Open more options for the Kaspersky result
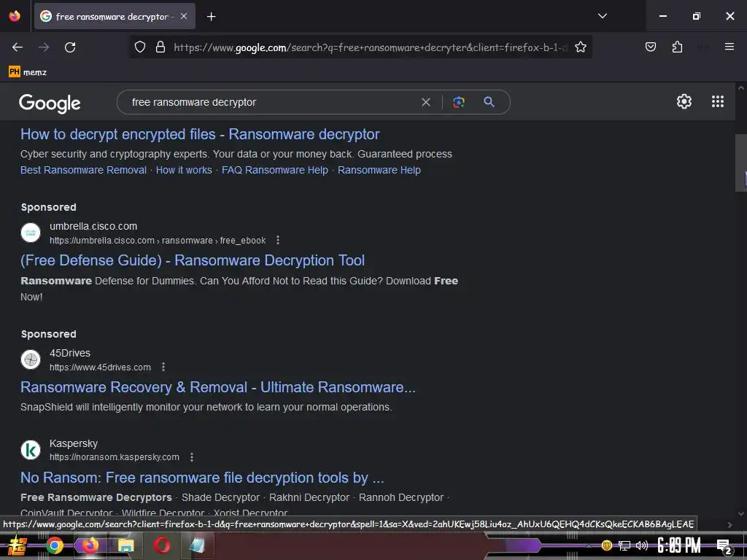This screenshot has width=747, height=560. (x=192, y=457)
